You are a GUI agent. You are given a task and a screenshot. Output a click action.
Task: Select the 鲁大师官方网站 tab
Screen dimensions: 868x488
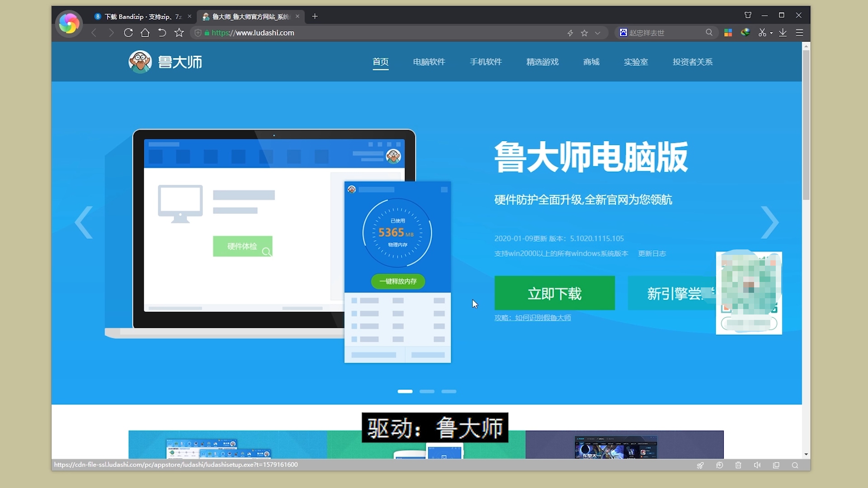pyautogui.click(x=251, y=17)
